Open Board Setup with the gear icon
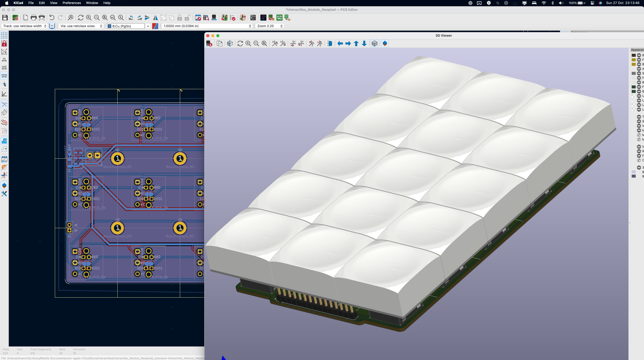The width and height of the screenshot is (644, 360). click(15, 17)
